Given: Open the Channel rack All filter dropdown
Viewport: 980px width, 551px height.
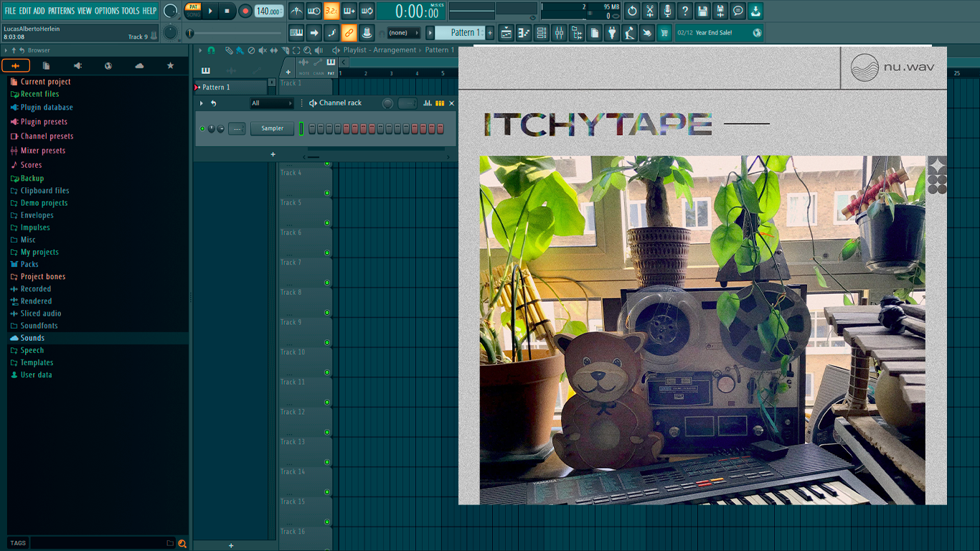Looking at the screenshot, I should click(271, 103).
